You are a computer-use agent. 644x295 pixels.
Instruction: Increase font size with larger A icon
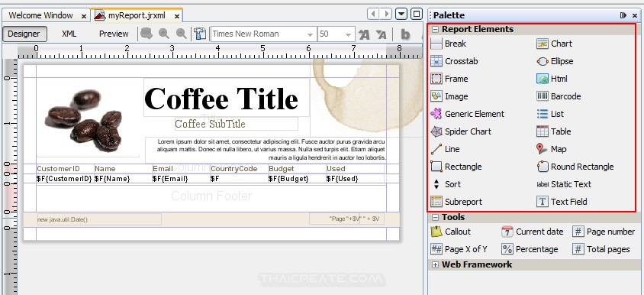363,34
